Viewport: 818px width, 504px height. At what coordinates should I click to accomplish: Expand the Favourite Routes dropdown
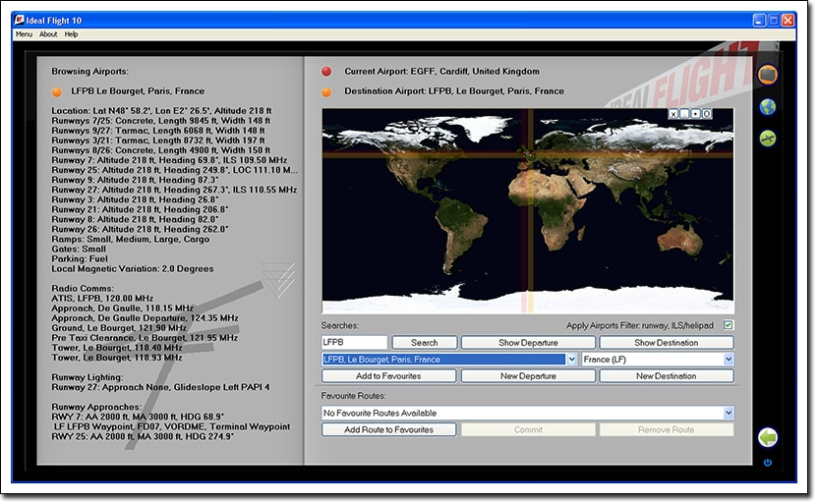coord(728,414)
